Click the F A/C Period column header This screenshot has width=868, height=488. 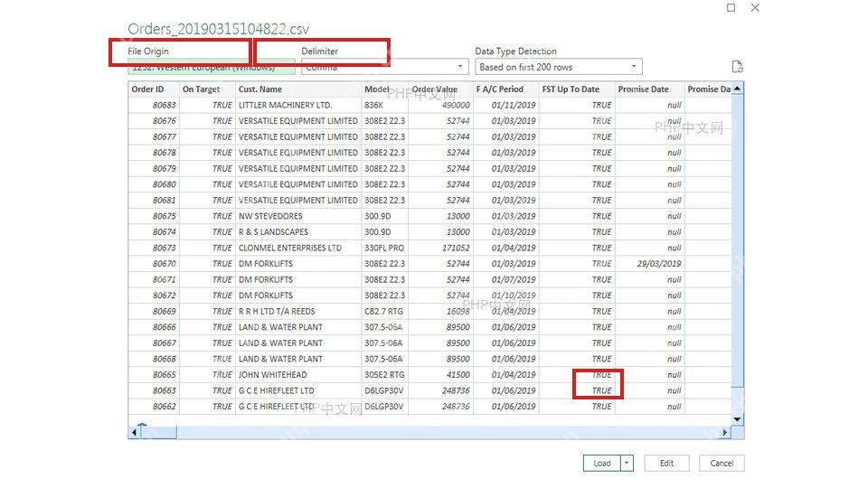tap(506, 89)
